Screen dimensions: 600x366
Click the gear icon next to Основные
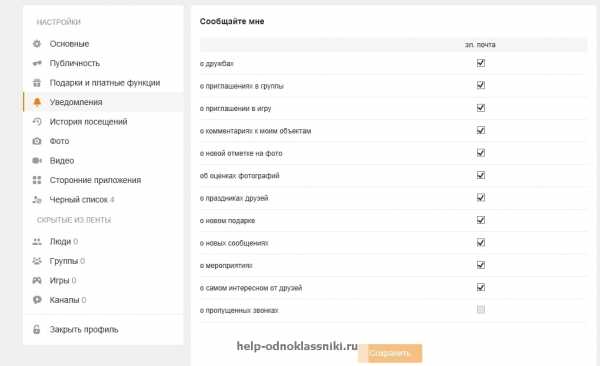pos(37,44)
